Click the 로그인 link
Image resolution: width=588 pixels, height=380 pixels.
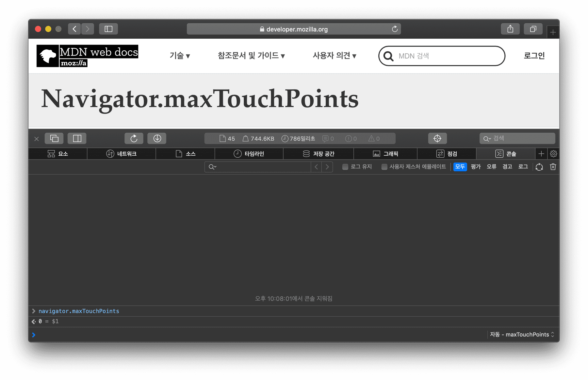point(534,56)
